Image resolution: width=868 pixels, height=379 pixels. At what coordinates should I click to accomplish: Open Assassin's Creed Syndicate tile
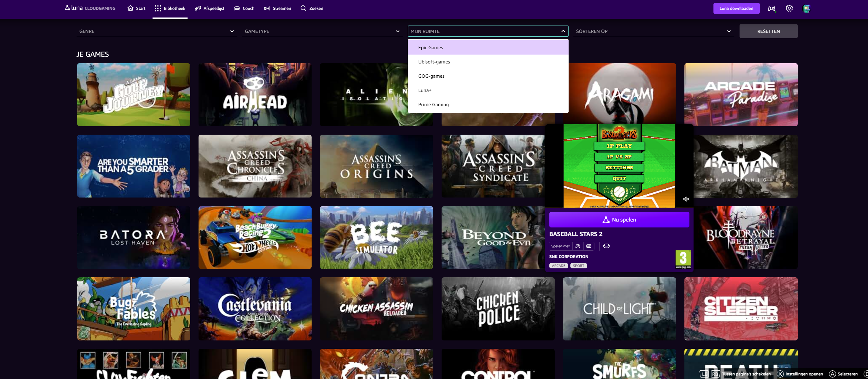[x=493, y=166]
